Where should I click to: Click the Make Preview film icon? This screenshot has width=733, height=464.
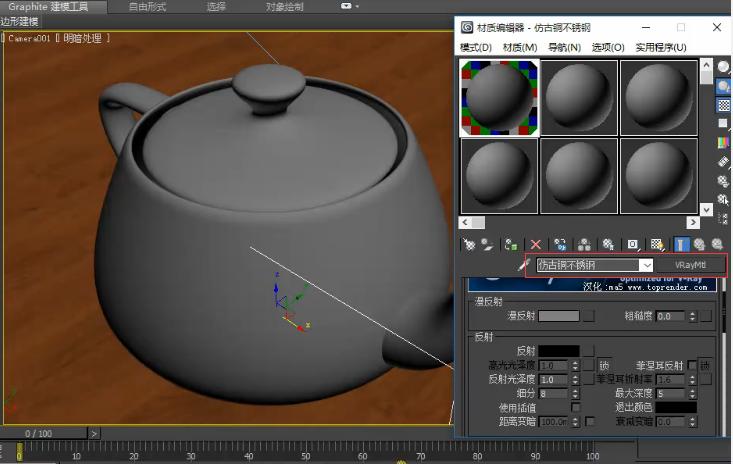click(x=723, y=162)
